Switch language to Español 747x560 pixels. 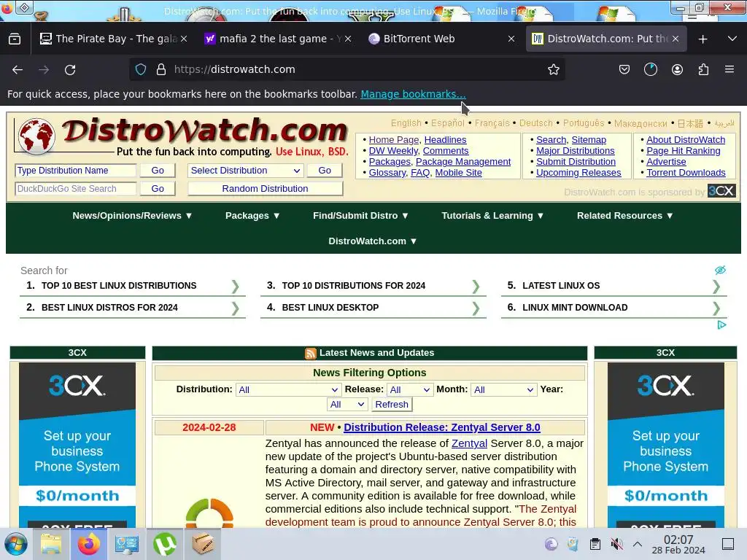click(447, 123)
